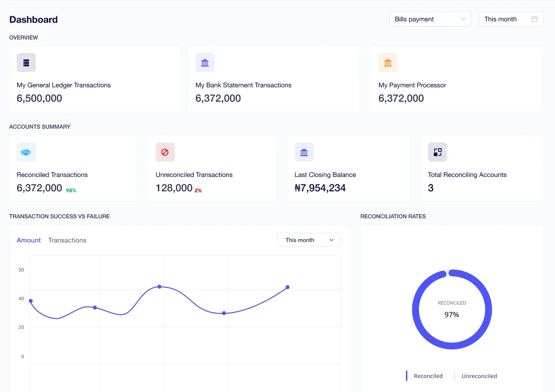Open the Bills payment dropdown
This screenshot has height=392, width=555.
(430, 19)
